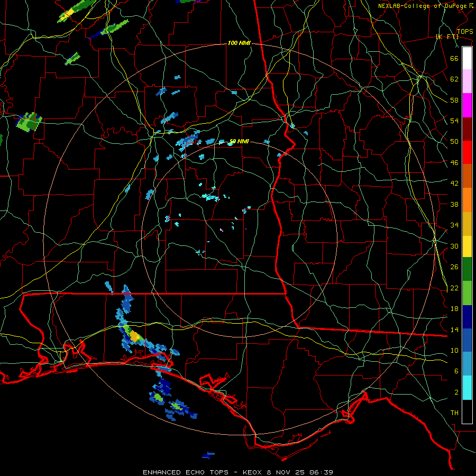
Task: Pick the dark maroon legend band
Action: pos(467,129)
